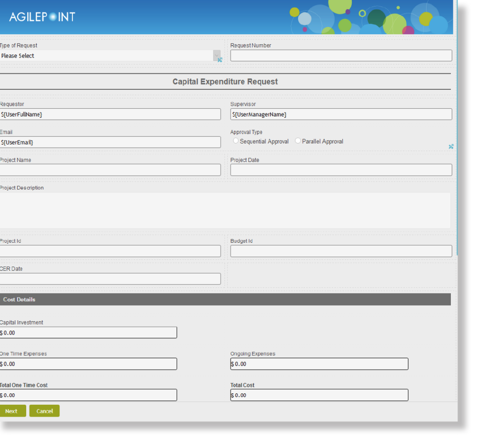Click the One Time Expenses amount field

(x=88, y=364)
